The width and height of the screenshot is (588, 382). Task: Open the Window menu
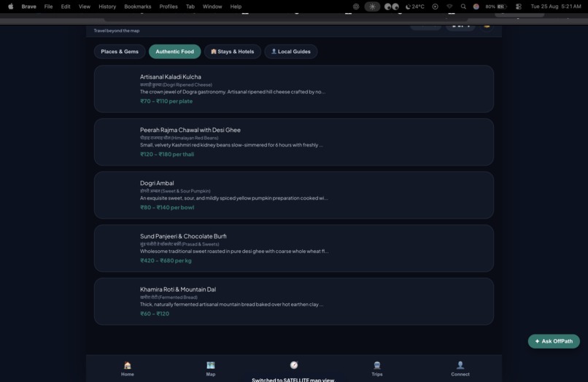[212, 7]
